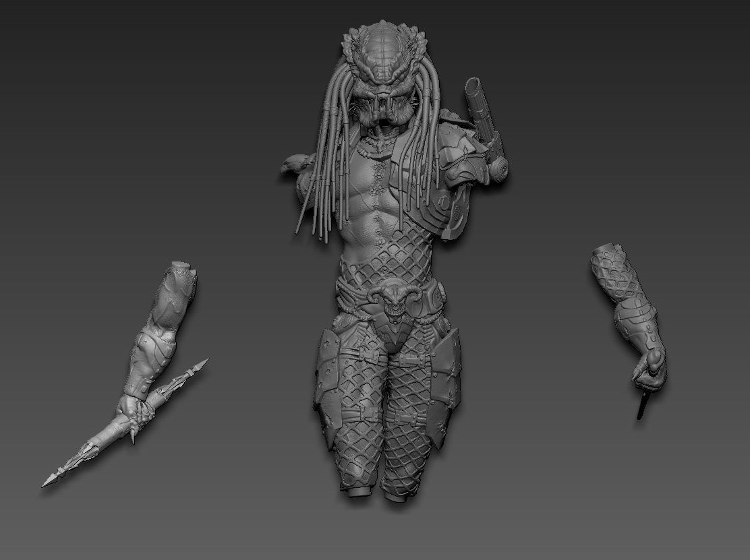The height and width of the screenshot is (560, 750).
Task: Select the shoulder-mounted plasma cannon
Action: (486, 129)
